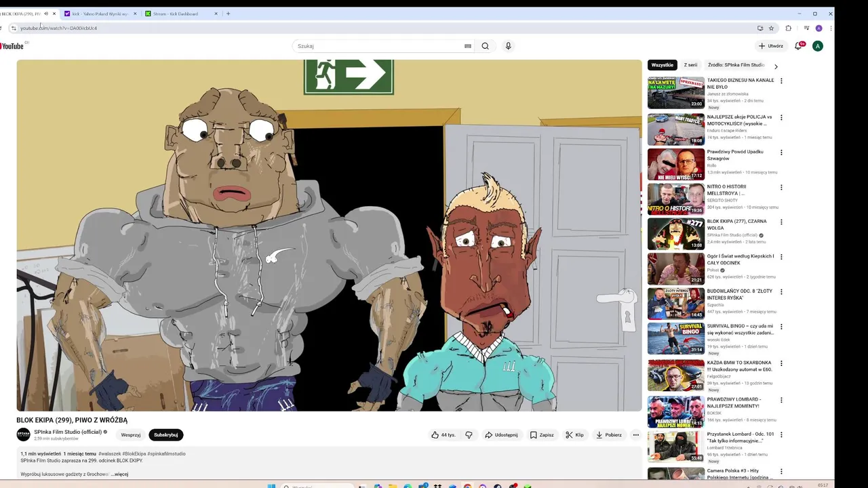Open options for 'SURVIVAL BINGO' video
868x488 pixels.
(781, 327)
